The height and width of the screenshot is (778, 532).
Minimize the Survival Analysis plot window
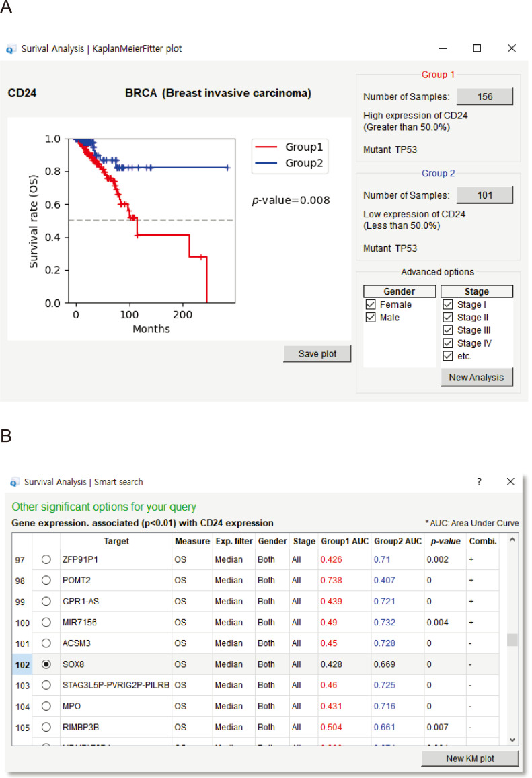(443, 48)
